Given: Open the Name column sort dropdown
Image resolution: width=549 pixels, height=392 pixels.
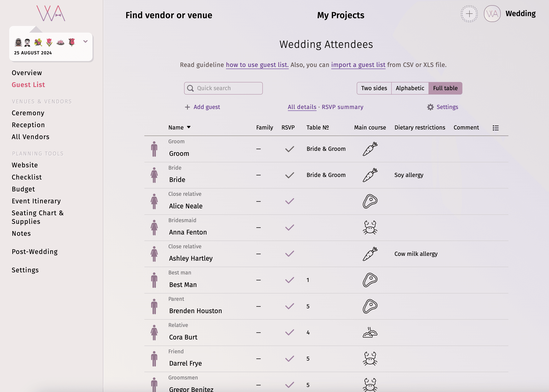Looking at the screenshot, I should point(189,127).
